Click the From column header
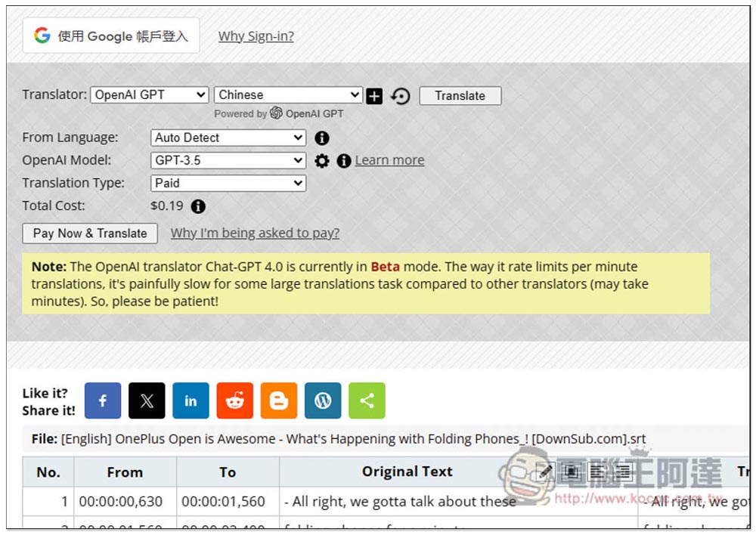 click(125, 472)
